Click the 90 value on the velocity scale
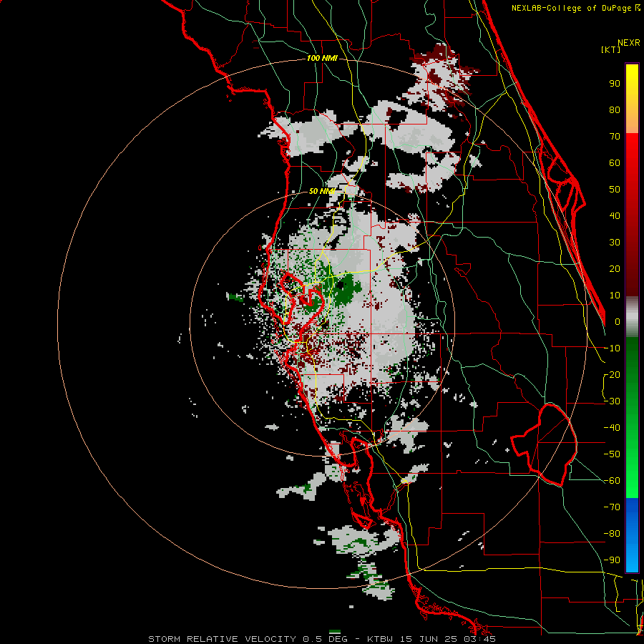This screenshot has width=644, height=644. tap(615, 84)
